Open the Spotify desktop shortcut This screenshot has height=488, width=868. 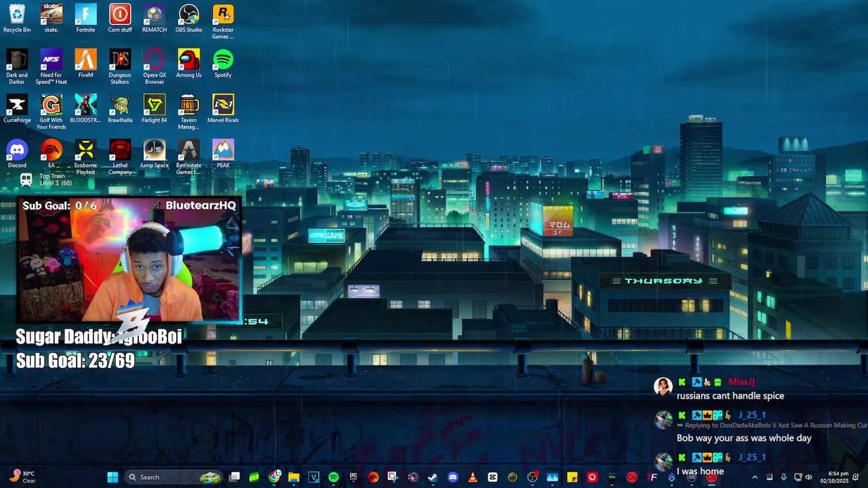click(x=223, y=63)
